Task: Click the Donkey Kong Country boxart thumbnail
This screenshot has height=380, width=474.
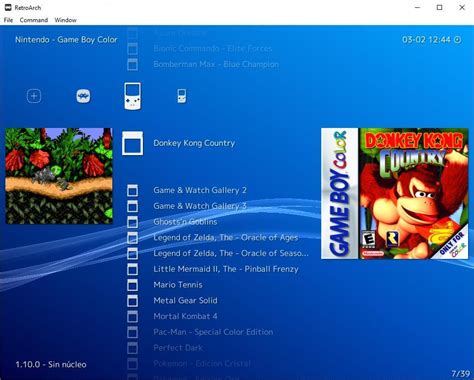Action: 395,193
